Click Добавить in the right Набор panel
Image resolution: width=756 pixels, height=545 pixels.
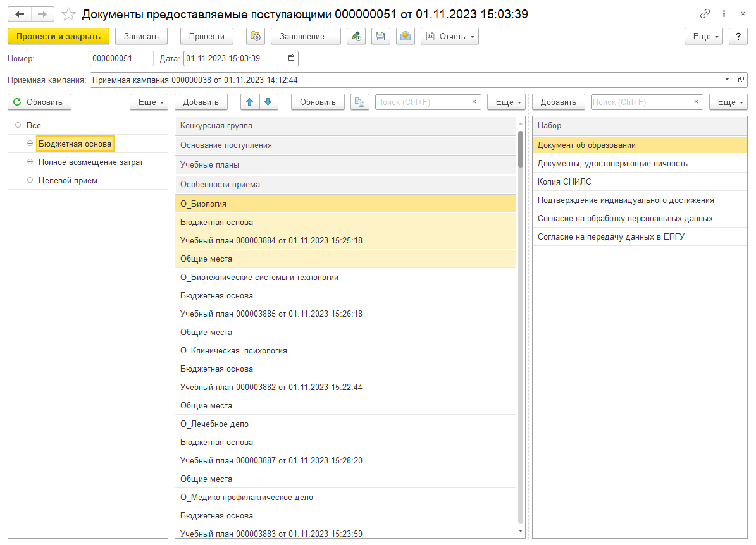coord(559,102)
